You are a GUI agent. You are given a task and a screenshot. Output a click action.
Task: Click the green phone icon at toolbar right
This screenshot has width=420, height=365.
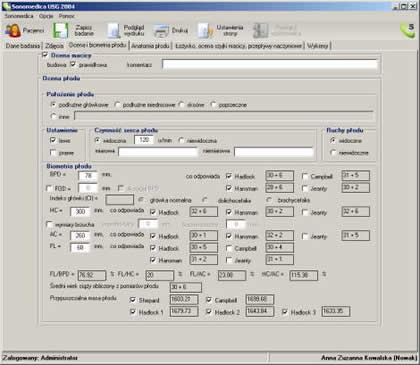[x=407, y=30]
